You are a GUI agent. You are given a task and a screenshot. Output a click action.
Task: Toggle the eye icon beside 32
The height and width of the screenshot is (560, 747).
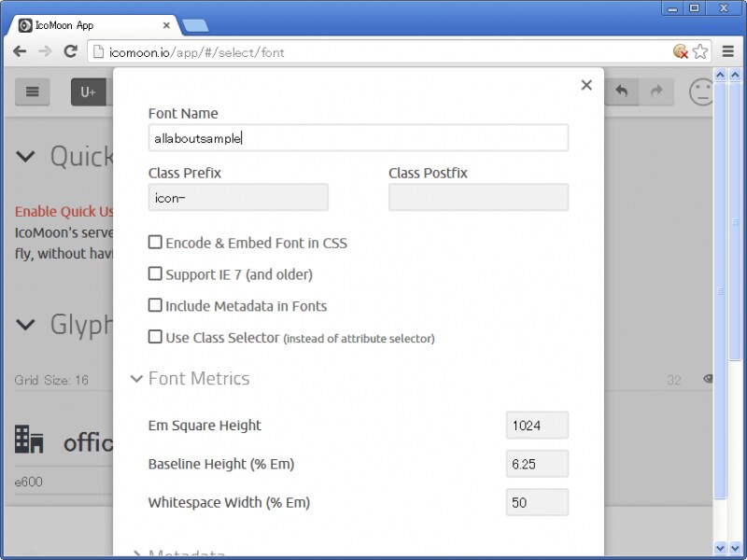click(x=708, y=379)
